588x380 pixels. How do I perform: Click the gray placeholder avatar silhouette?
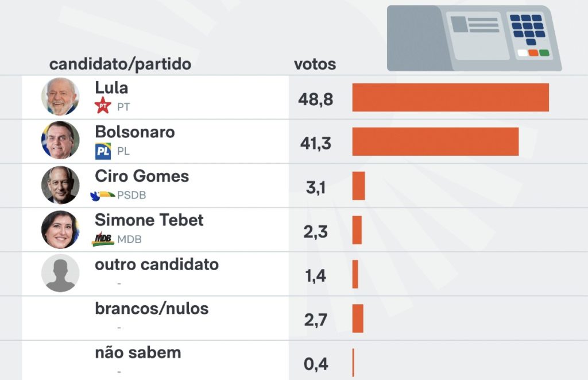(60, 273)
